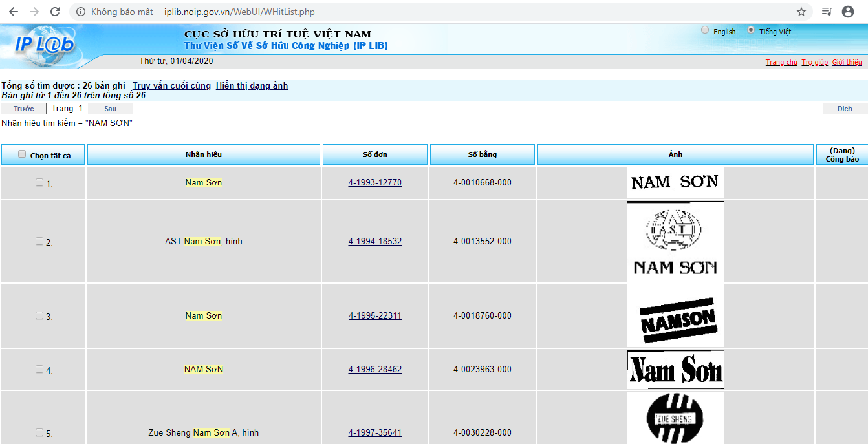Check the box for row 2
Viewport: 868px width, 444px height.
(x=39, y=241)
